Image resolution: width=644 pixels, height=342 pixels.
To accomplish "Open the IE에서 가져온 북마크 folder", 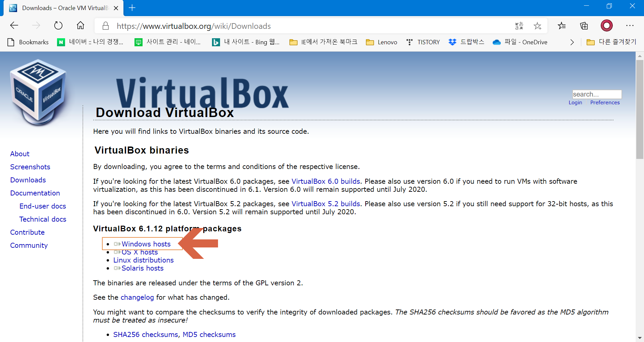I will pyautogui.click(x=323, y=42).
